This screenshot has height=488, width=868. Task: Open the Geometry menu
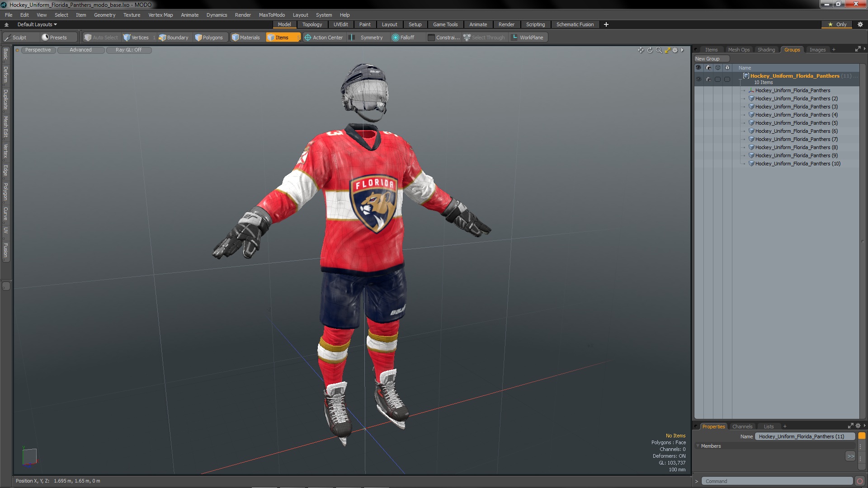pos(104,15)
